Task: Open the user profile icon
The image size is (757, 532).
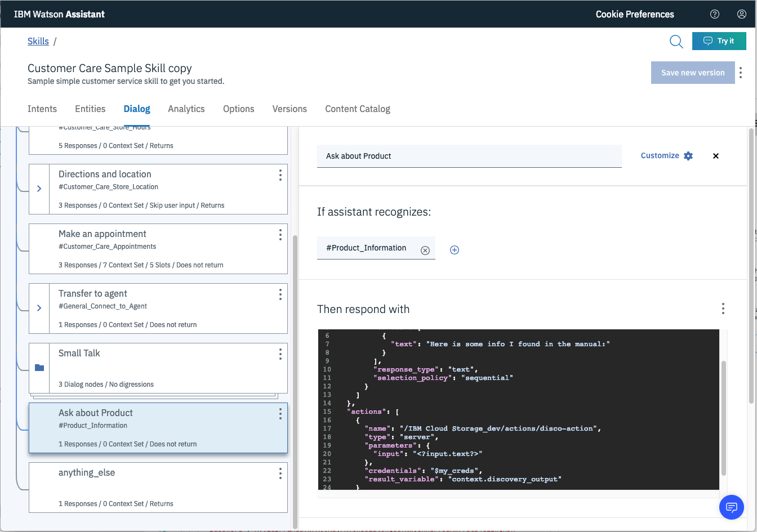Action: pyautogui.click(x=742, y=14)
